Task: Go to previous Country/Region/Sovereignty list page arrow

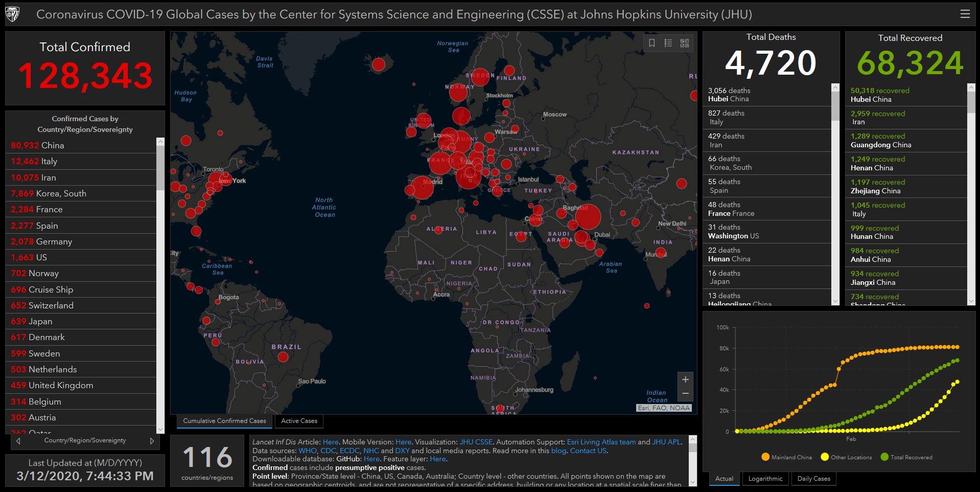Action: click(x=18, y=441)
